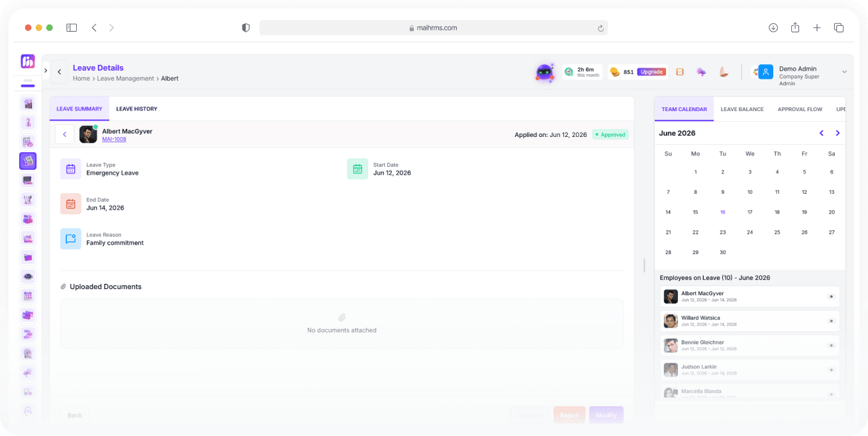Open the robot assistant mascot icon
Viewport: 868px width, 436px height.
click(545, 72)
